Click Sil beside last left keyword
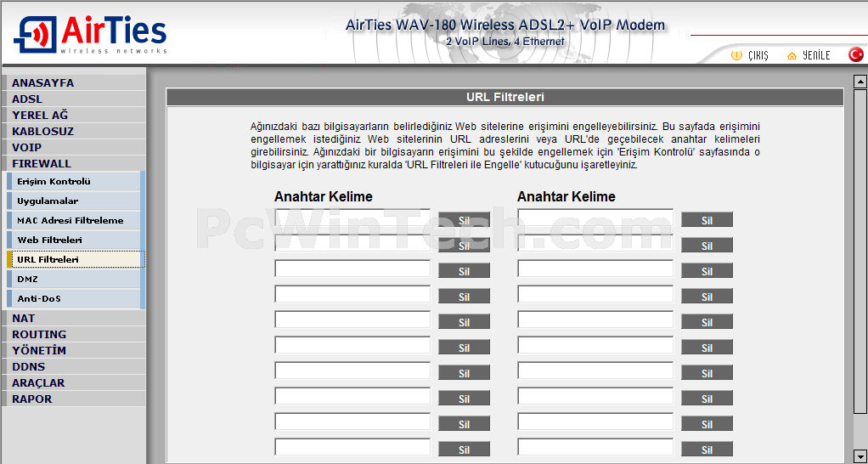The height and width of the screenshot is (464, 868). pos(464,449)
